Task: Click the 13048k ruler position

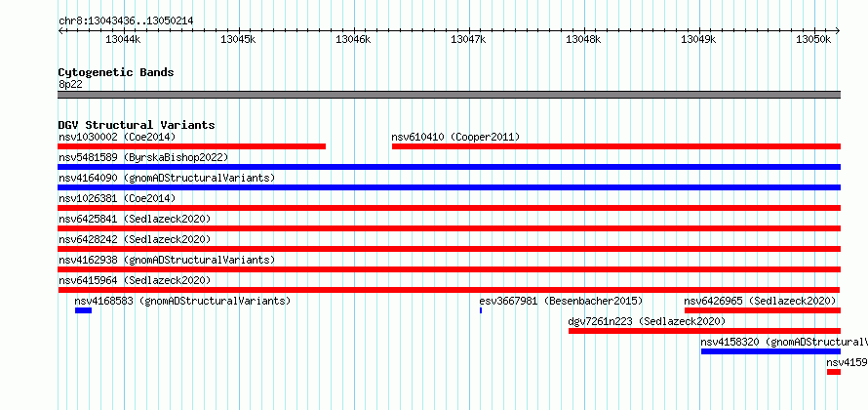Action: pyautogui.click(x=584, y=39)
